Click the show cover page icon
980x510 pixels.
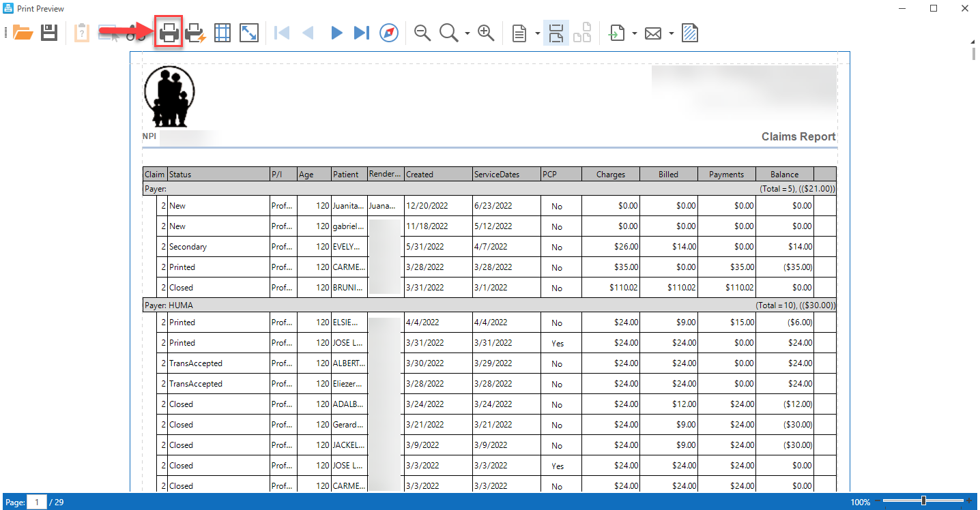(582, 33)
